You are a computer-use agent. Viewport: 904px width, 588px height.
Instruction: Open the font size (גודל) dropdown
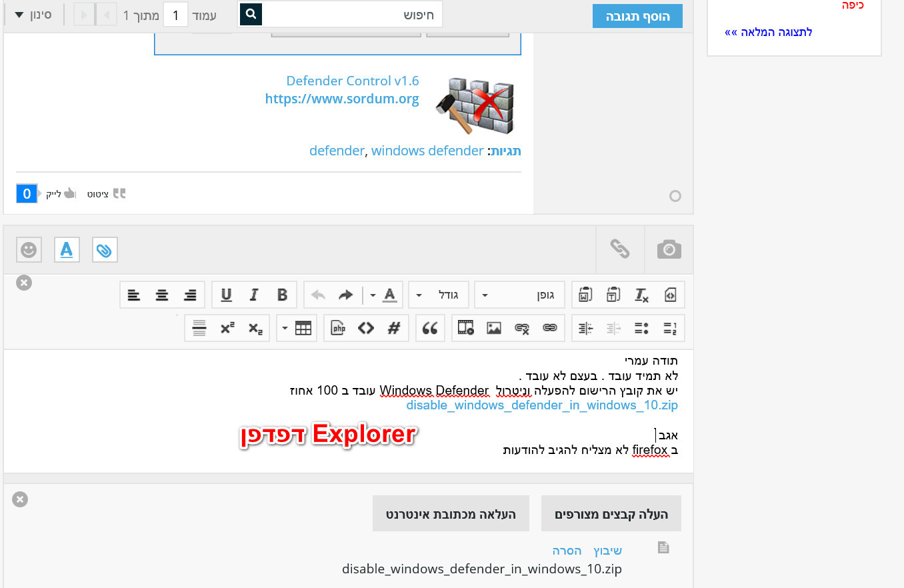[438, 295]
